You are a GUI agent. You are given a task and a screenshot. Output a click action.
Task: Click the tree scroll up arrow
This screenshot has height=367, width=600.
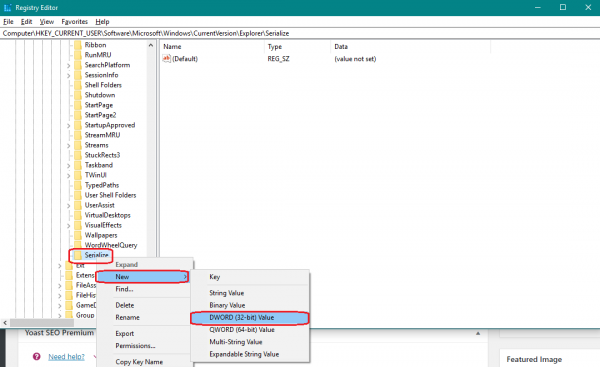(x=151, y=45)
